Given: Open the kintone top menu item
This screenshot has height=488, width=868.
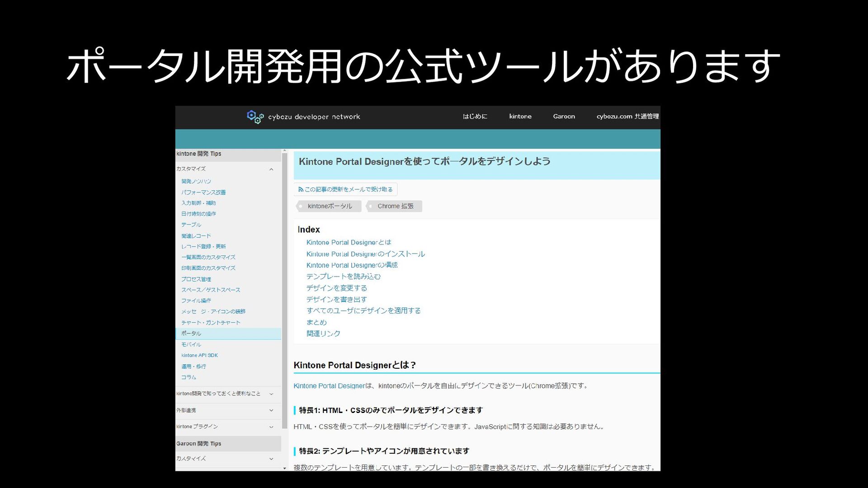Looking at the screenshot, I should pyautogui.click(x=520, y=117).
